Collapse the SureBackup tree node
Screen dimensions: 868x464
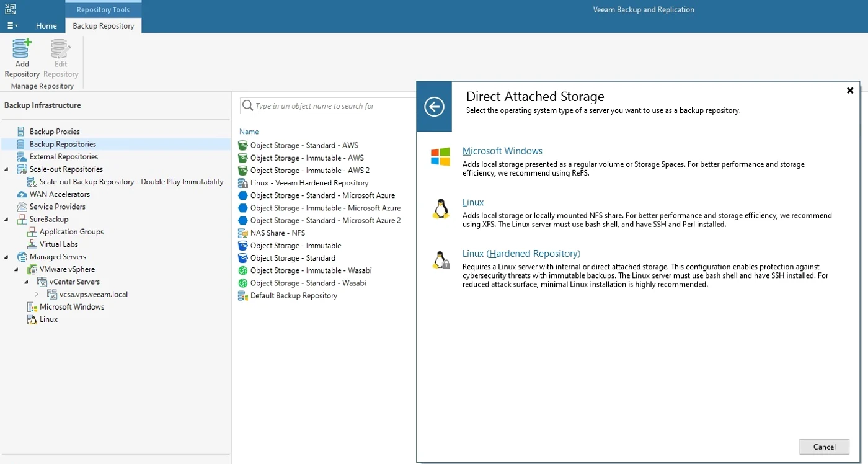pyautogui.click(x=7, y=219)
